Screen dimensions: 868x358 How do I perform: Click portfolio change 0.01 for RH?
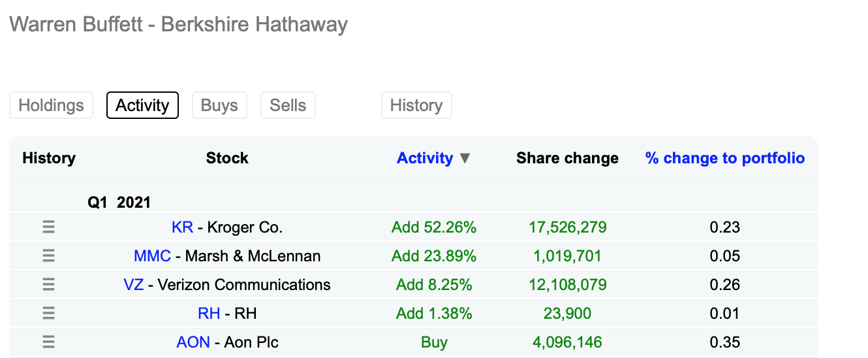725,314
